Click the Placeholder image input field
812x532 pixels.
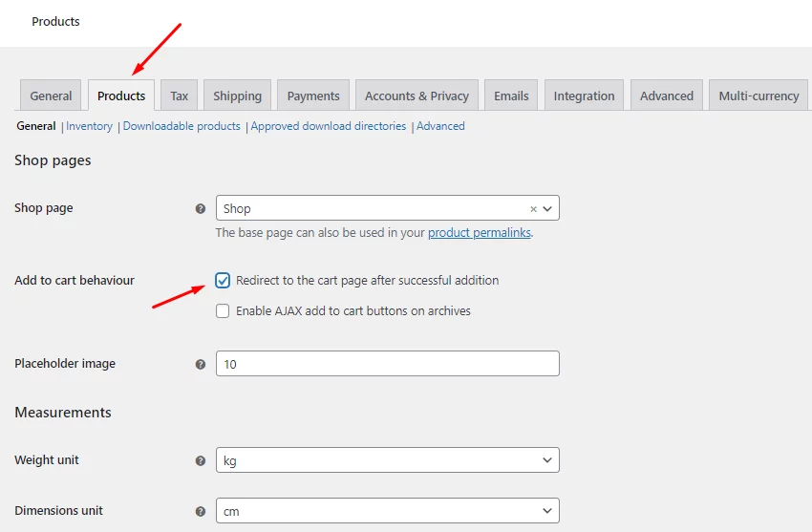coord(387,364)
